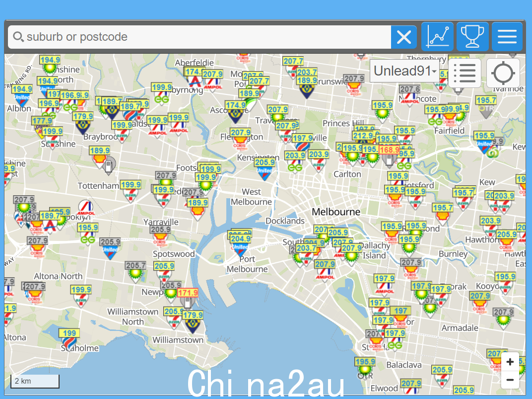532x399 pixels.
Task: Click the Melbourne city label
Action: [x=336, y=212]
